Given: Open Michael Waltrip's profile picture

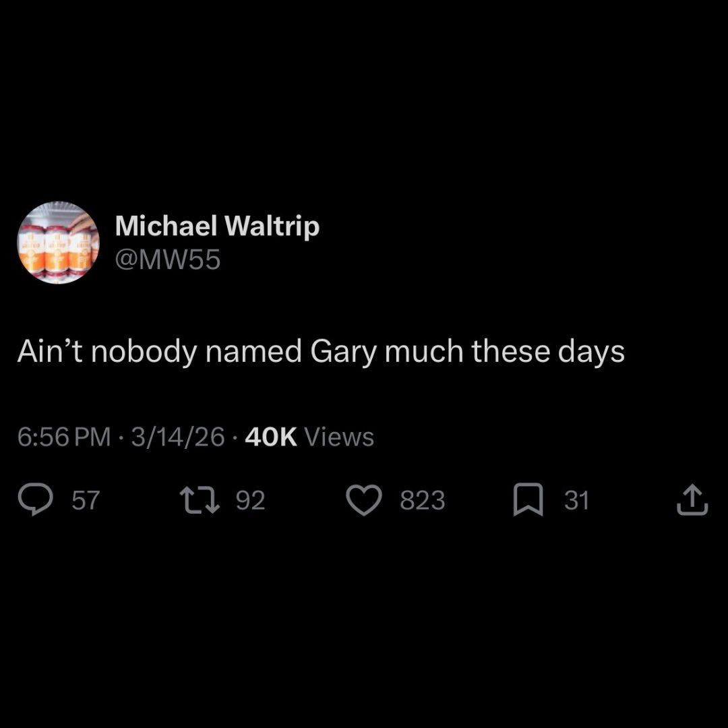Looking at the screenshot, I should coord(58,243).
